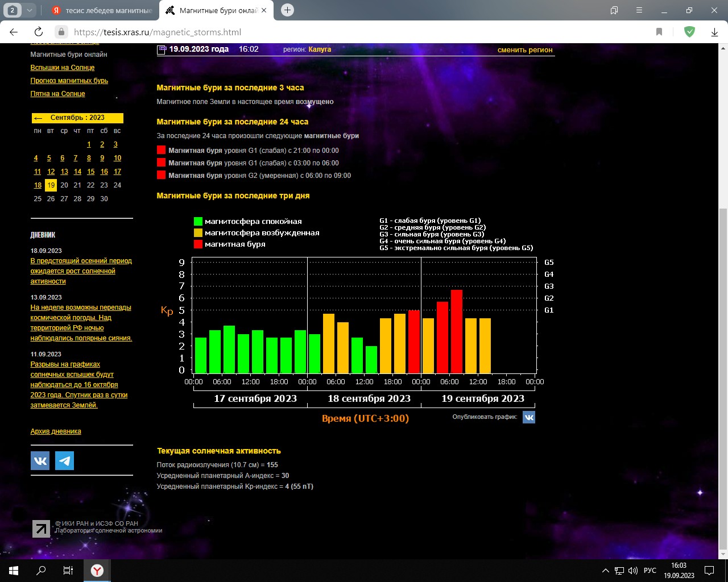Click the bookmark icon in address bar
728x582 pixels.
(x=659, y=32)
